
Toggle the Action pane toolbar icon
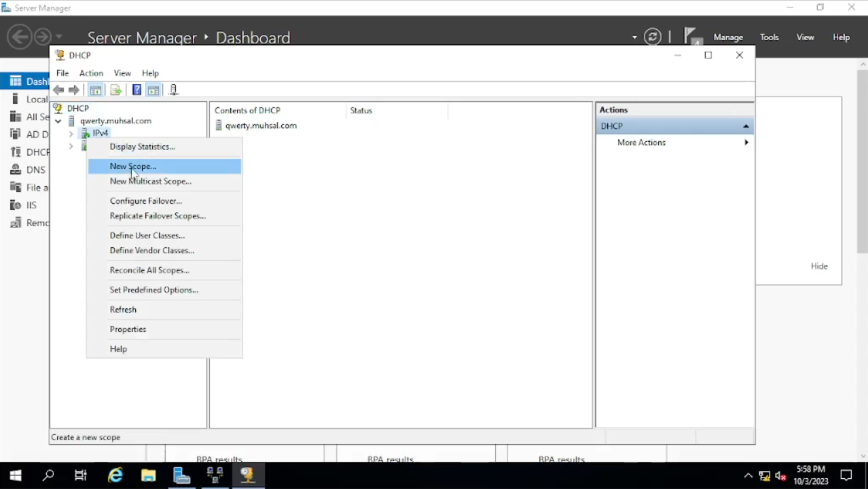click(x=153, y=90)
